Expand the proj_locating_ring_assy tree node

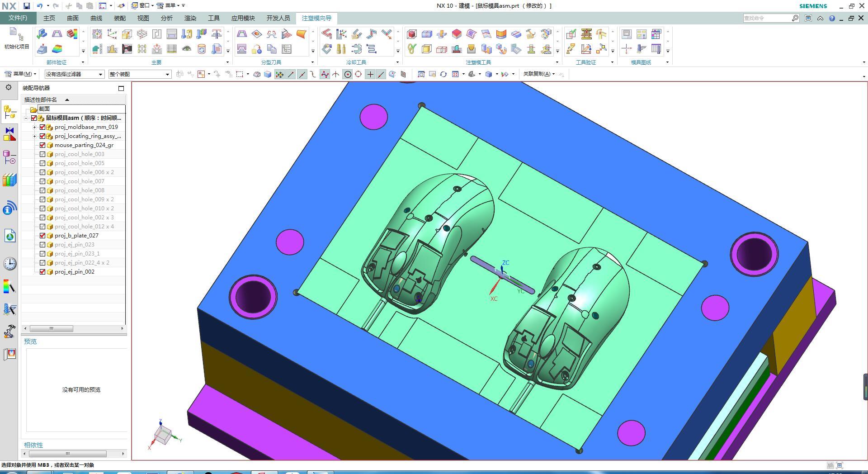click(34, 136)
